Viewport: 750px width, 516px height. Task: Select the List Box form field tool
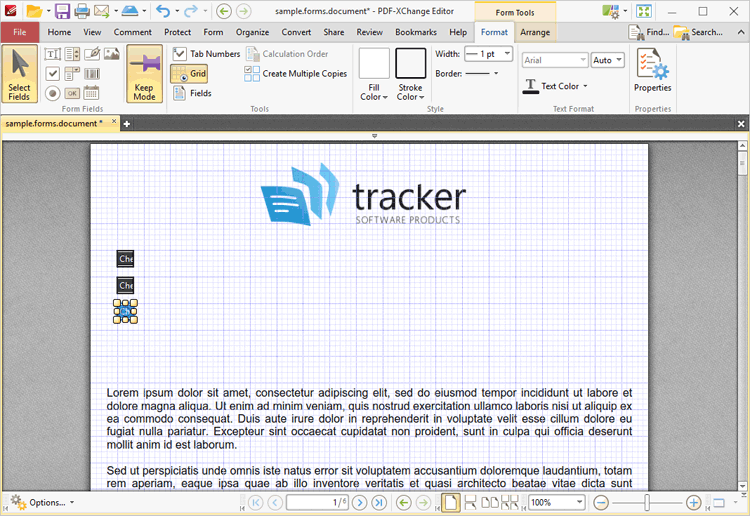72,54
